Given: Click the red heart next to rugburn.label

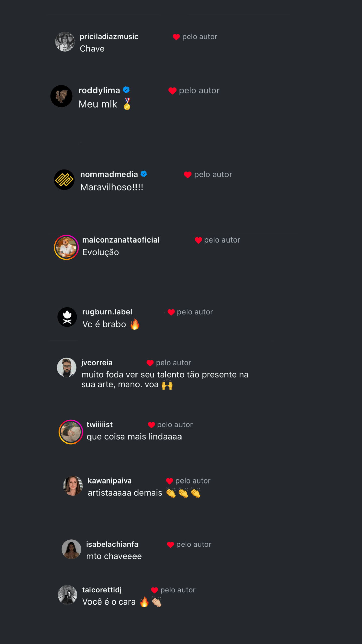Looking at the screenshot, I should click(x=171, y=312).
